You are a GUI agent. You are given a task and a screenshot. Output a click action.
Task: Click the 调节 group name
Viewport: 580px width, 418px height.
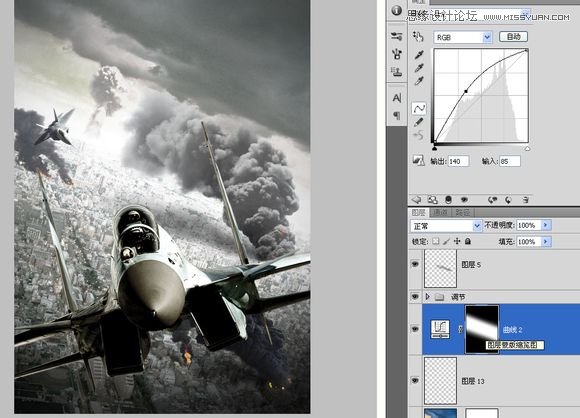(458, 297)
